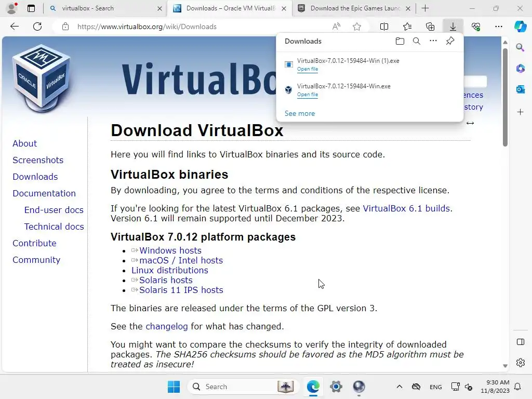The height and width of the screenshot is (399, 532).
Task: Click the address bar URL
Action: (147, 26)
